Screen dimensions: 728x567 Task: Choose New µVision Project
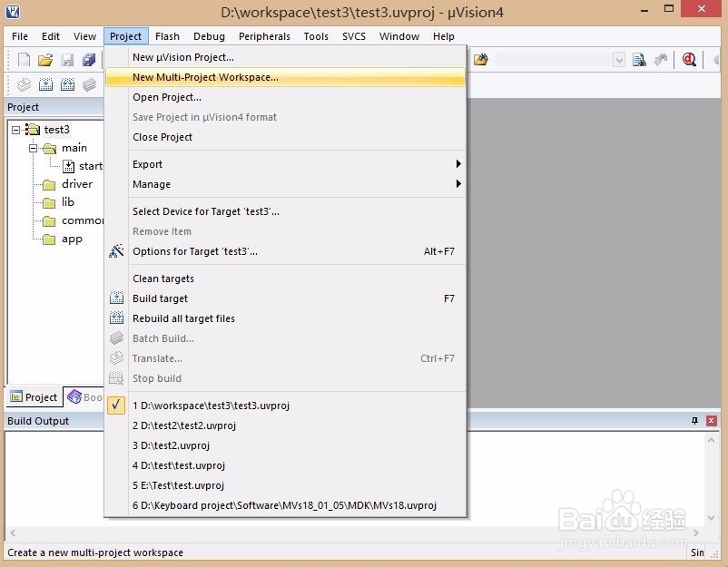coord(285,57)
